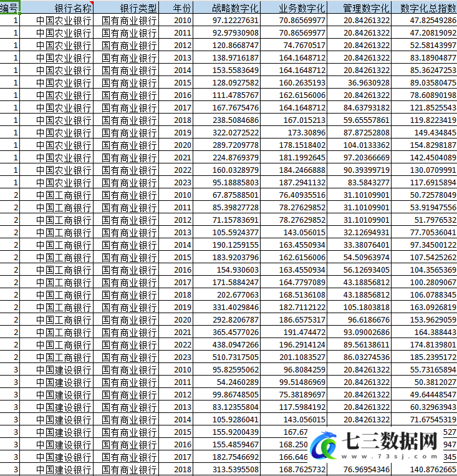Click the cell with value 178.1518402

[294, 145]
